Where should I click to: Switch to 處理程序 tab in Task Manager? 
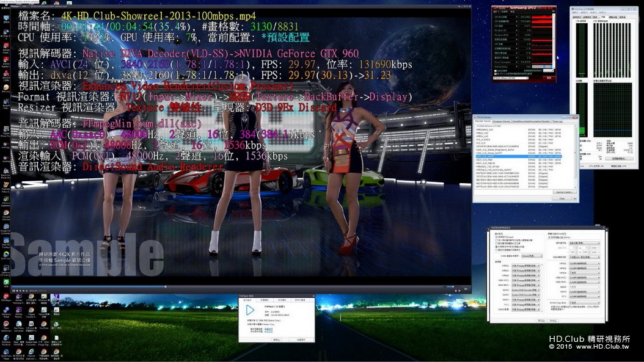[587, 17]
